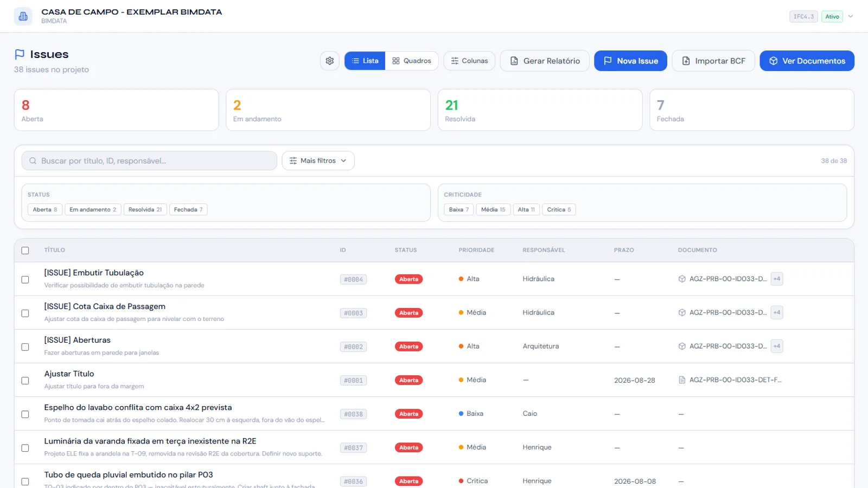The width and height of the screenshot is (868, 488).
Task: Open the 7 Fechada summary card
Action: pyautogui.click(x=752, y=110)
